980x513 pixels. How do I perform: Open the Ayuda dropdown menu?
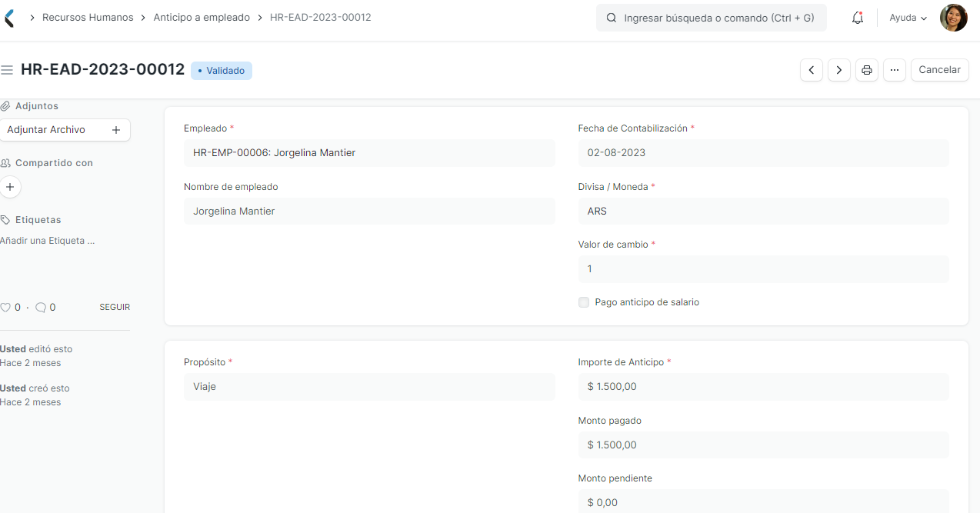[908, 18]
